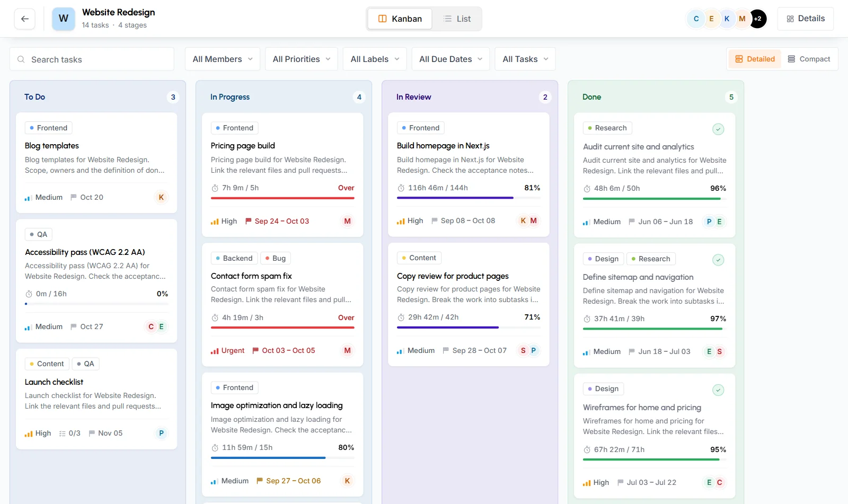Click avatar M in the header
This screenshot has height=504, width=848.
click(x=742, y=19)
